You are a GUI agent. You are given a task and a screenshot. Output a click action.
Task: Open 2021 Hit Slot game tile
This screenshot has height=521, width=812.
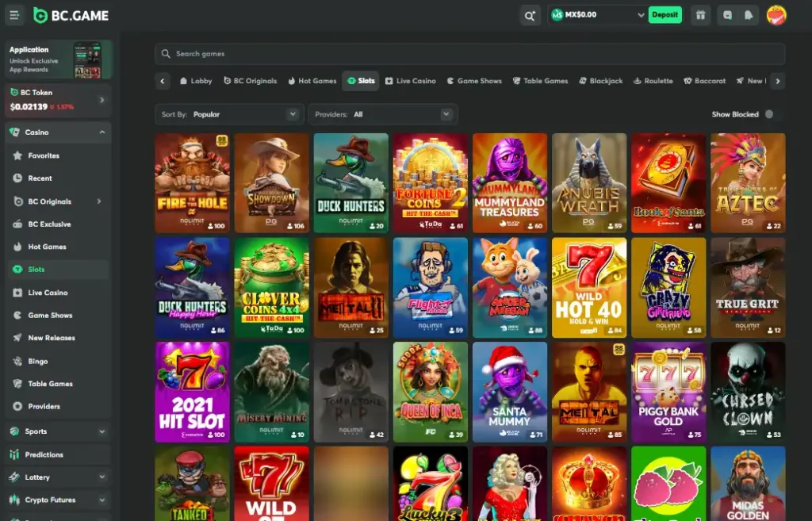click(x=192, y=392)
